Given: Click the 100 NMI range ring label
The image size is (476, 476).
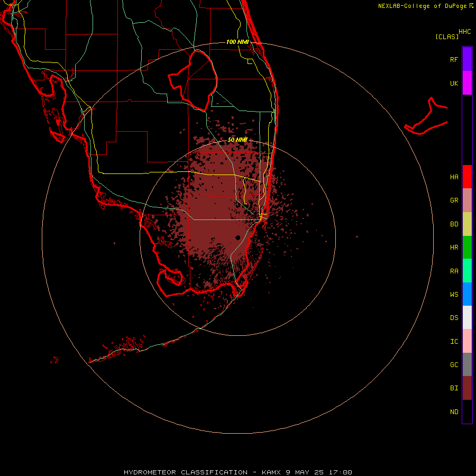Looking at the screenshot, I should [237, 42].
